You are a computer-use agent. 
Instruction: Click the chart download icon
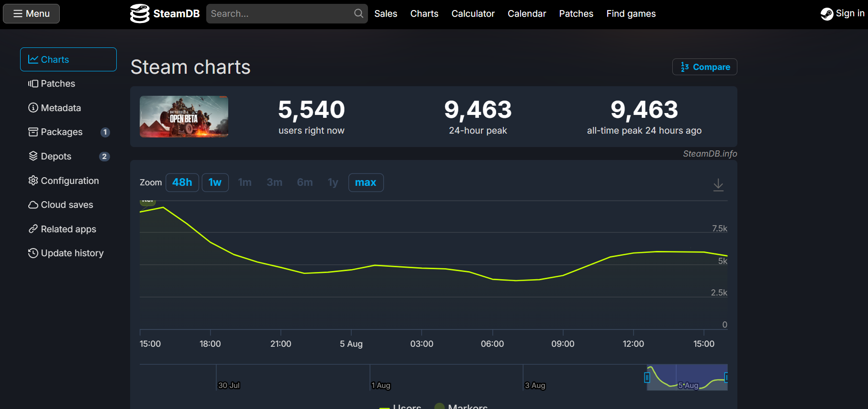(718, 185)
